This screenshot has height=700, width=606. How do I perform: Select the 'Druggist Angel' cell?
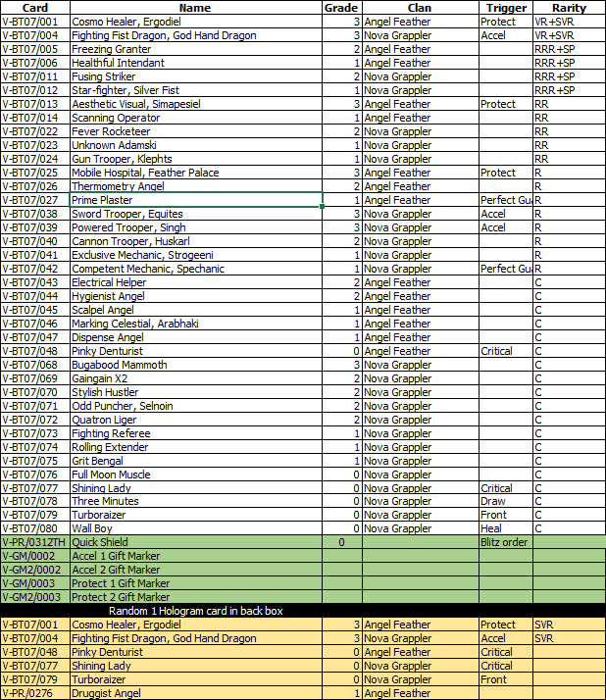[196, 693]
